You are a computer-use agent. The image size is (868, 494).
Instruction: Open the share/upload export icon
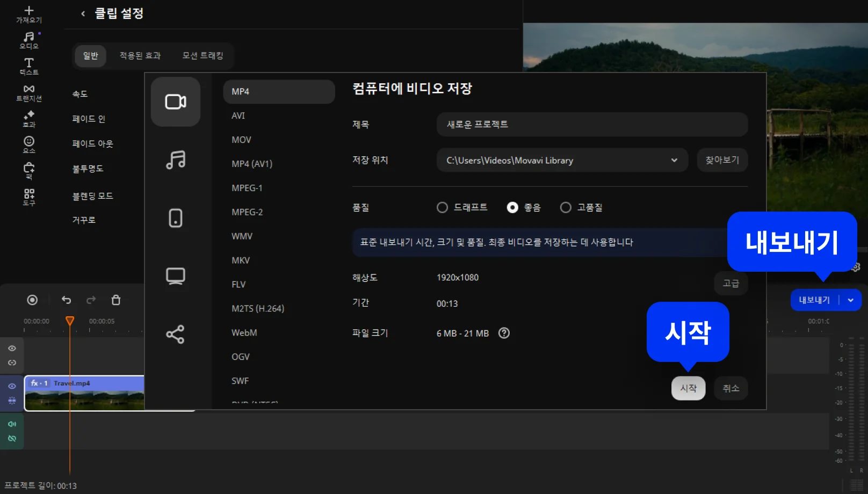[176, 334]
